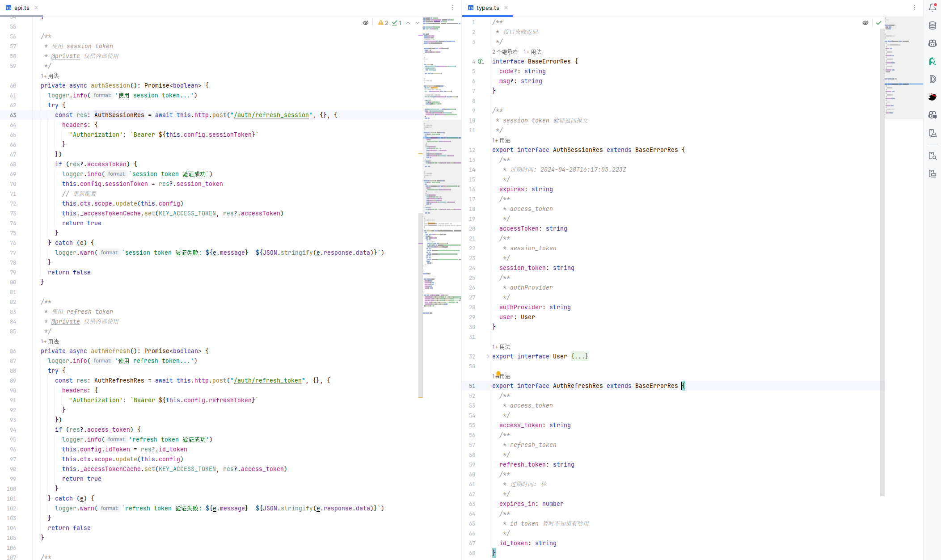This screenshot has width=941, height=560.
Task: Toggle inlay hints visibility eye in types.ts
Action: [865, 23]
